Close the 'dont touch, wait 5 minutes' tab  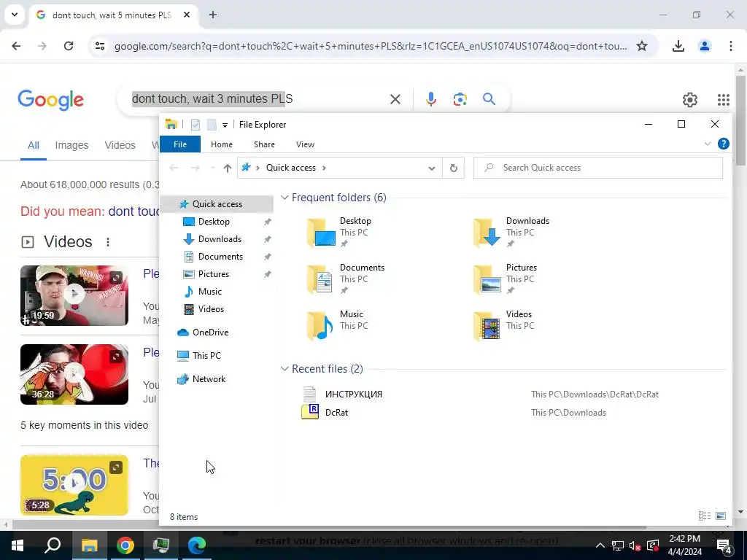coord(187,15)
